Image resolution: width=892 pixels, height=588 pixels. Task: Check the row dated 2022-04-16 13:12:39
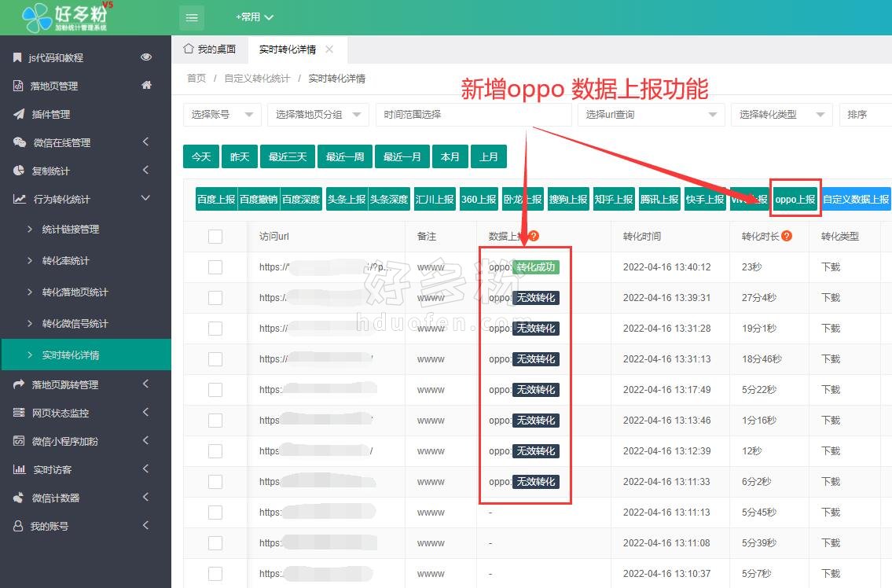[215, 451]
